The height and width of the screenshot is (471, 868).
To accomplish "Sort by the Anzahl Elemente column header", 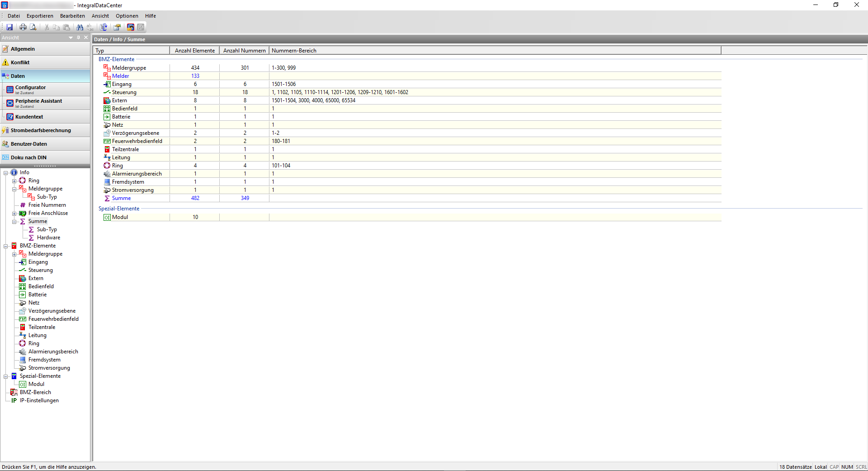I will coord(194,51).
